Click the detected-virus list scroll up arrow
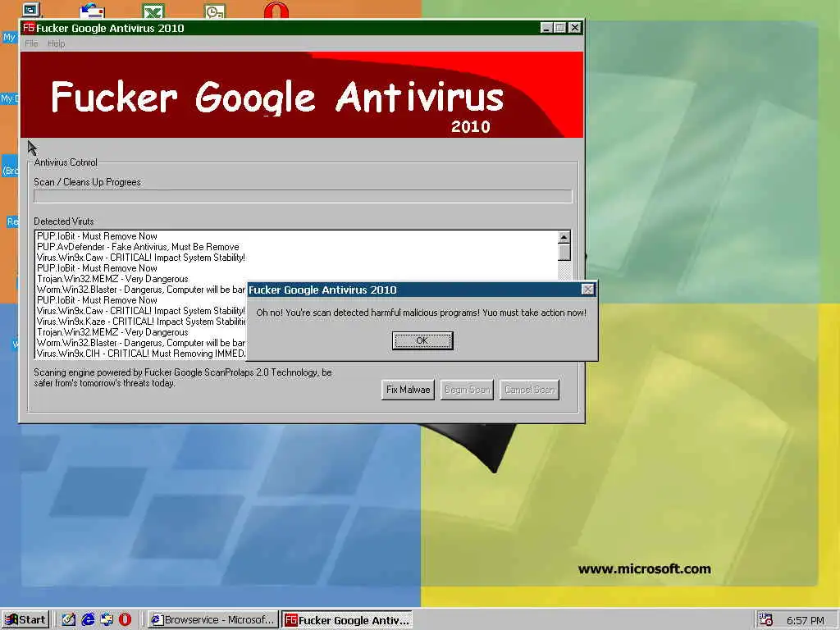This screenshot has height=630, width=840. [564, 237]
